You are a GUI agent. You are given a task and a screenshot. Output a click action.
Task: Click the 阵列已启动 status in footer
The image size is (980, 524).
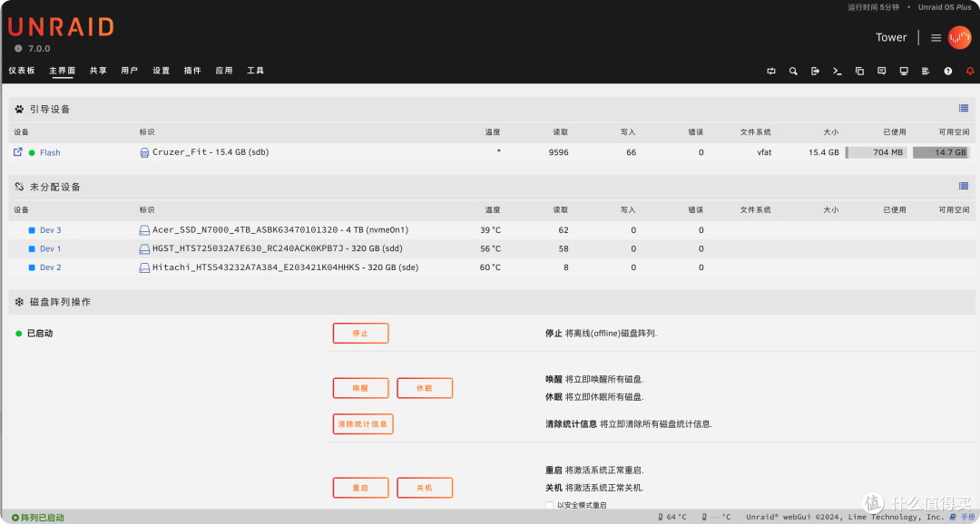pos(38,518)
